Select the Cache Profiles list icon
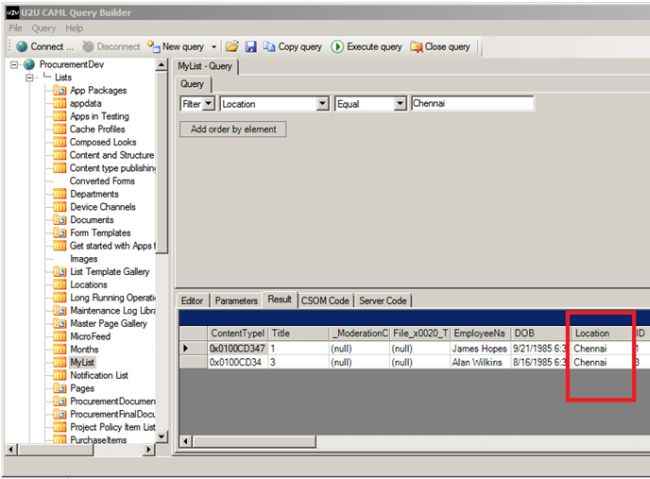The image size is (650, 479). tap(60, 129)
